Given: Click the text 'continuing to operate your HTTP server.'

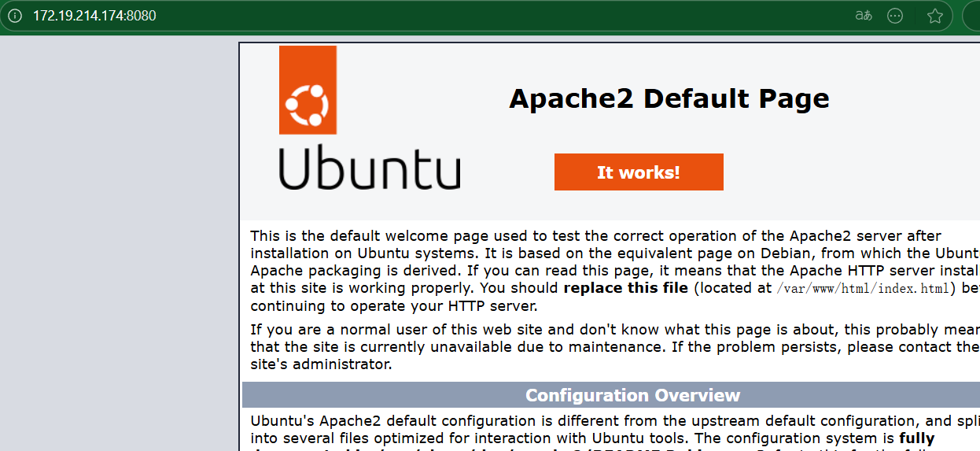Looking at the screenshot, I should pyautogui.click(x=394, y=306).
